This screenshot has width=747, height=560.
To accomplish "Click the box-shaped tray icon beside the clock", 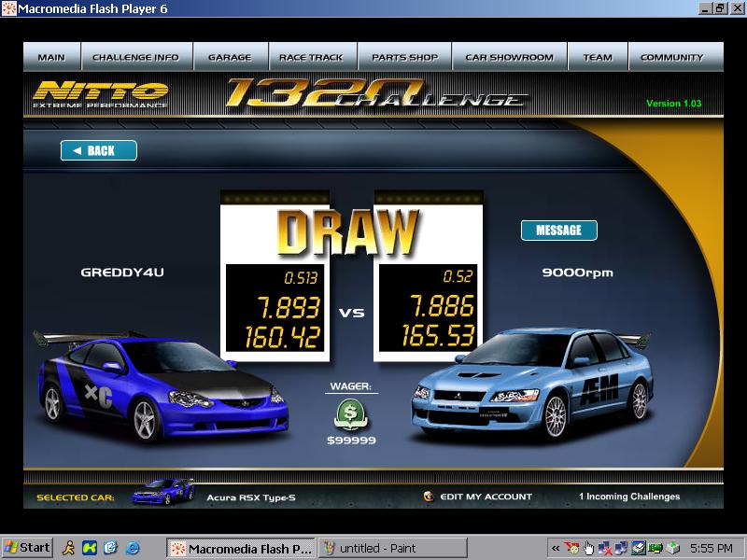I will click(672, 549).
